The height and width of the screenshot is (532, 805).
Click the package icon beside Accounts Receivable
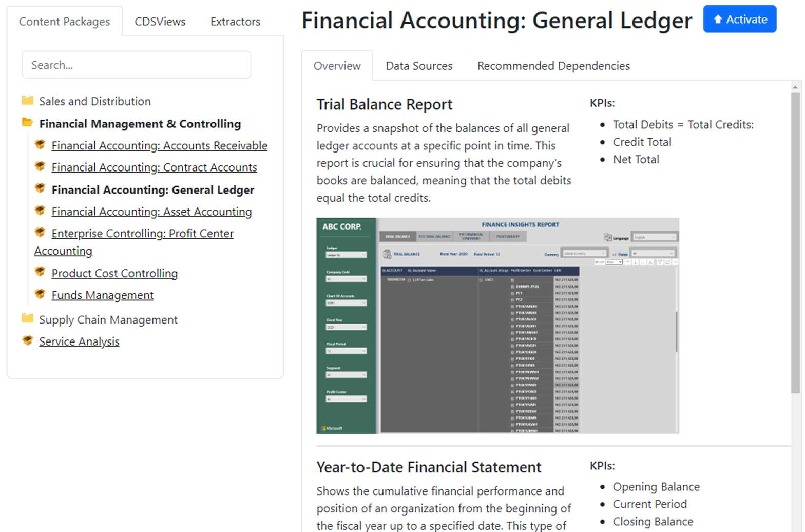40,144
